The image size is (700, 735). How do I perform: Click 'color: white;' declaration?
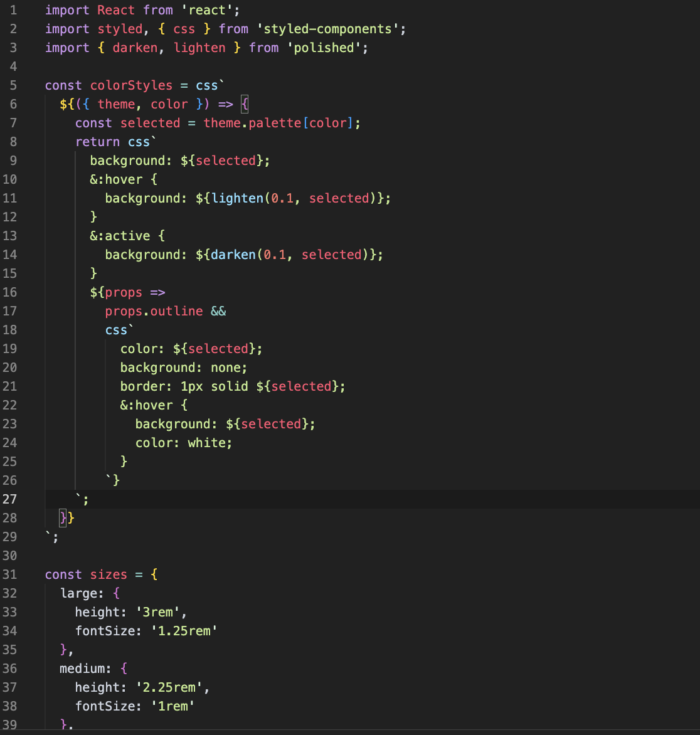tap(184, 443)
